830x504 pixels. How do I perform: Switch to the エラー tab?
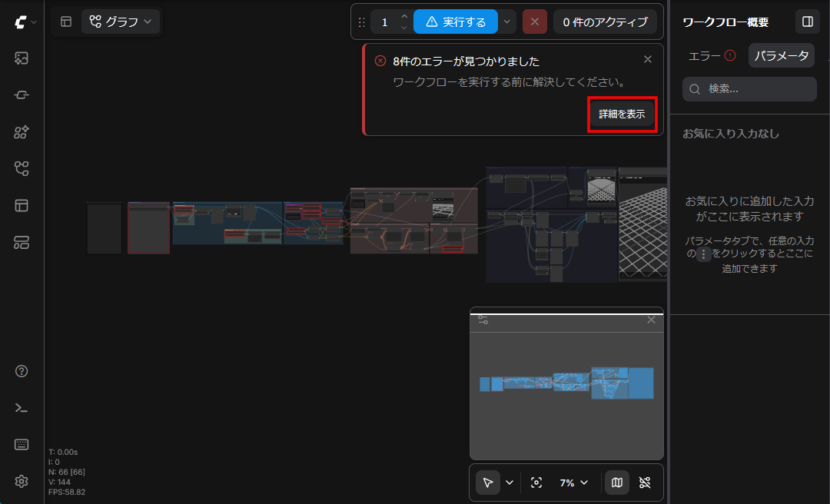(712, 55)
